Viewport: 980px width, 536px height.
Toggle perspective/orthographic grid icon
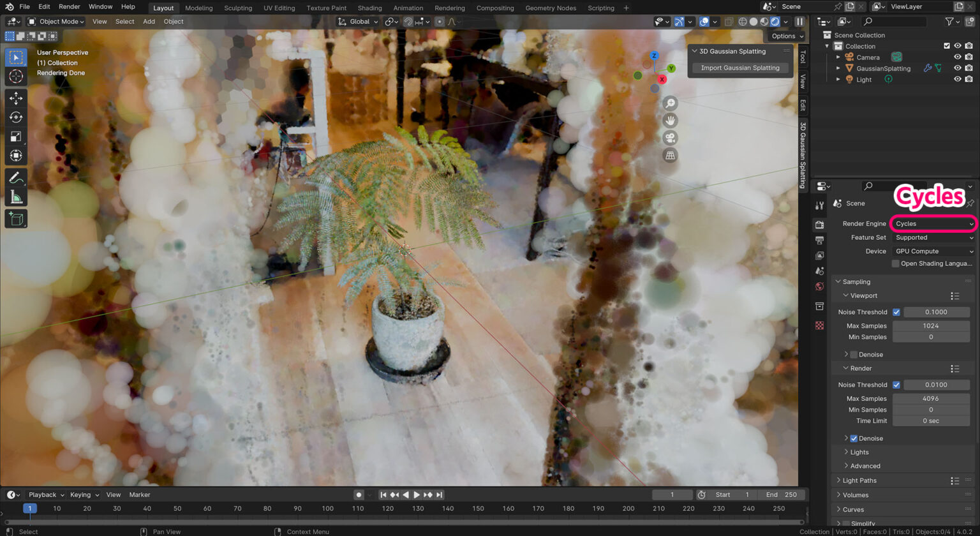coord(670,155)
